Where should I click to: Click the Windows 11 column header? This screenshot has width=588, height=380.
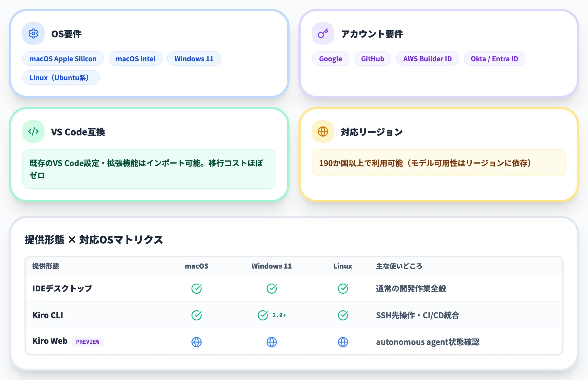(272, 266)
